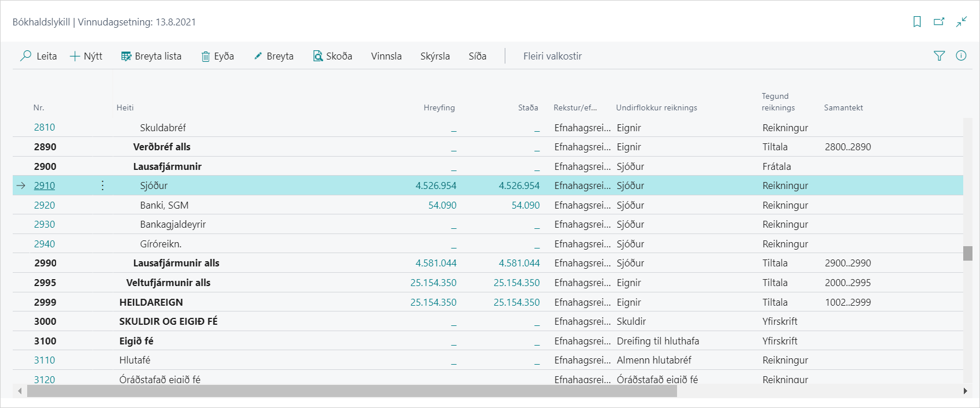
Task: Open Breyta lista edit list mode
Action: tap(151, 56)
